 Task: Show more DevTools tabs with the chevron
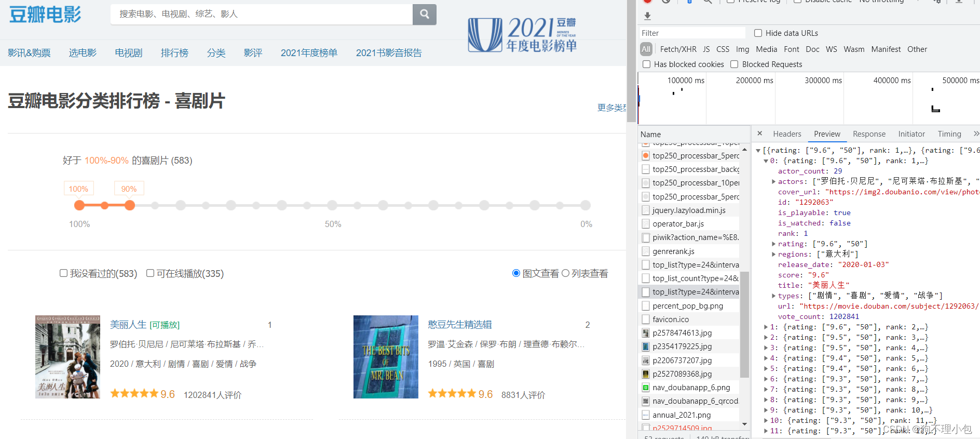pyautogui.click(x=976, y=134)
